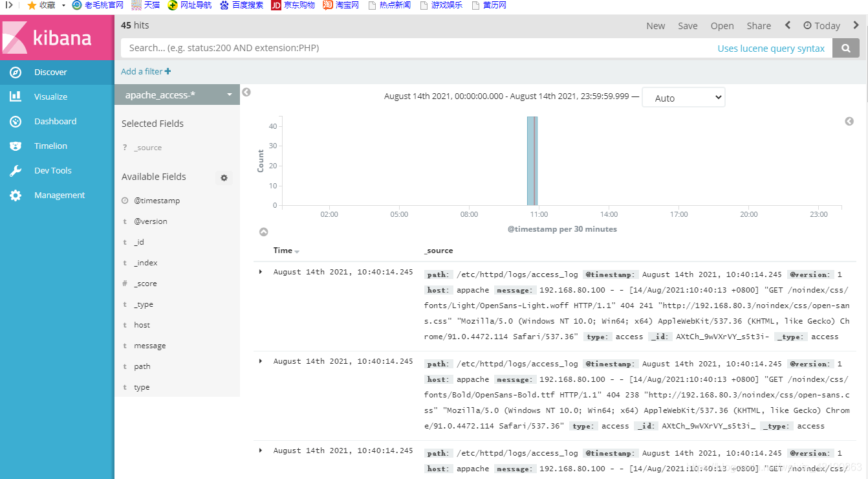Open the Dashboard gauge icon
The width and height of the screenshot is (868, 479).
click(x=16, y=122)
